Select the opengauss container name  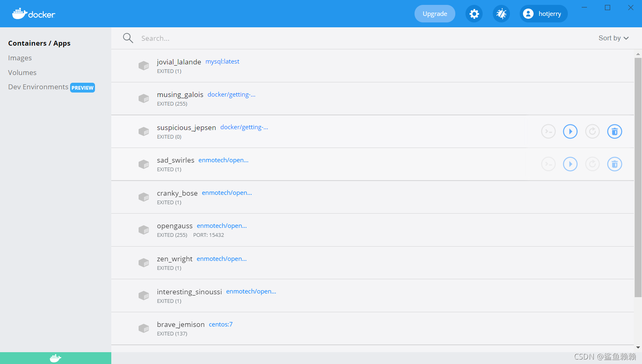[x=174, y=226]
